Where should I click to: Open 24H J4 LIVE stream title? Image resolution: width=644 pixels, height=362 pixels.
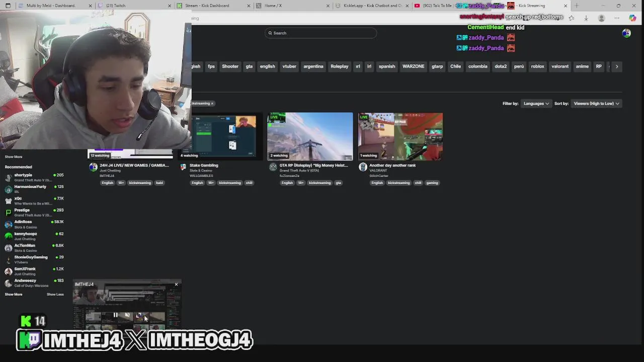click(x=134, y=165)
